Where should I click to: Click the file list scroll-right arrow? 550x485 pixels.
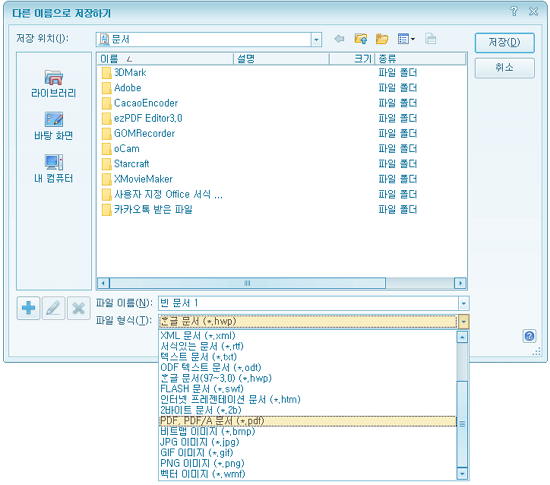coord(460,283)
